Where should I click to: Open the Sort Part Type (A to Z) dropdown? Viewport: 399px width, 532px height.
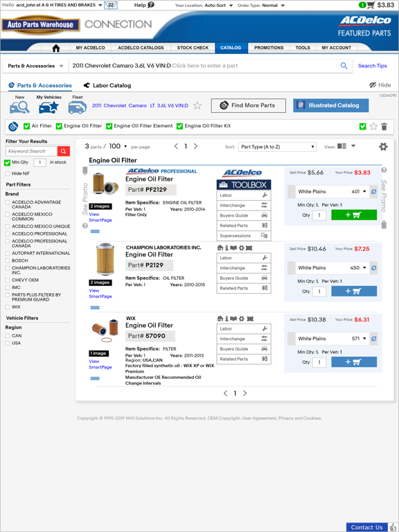point(277,147)
